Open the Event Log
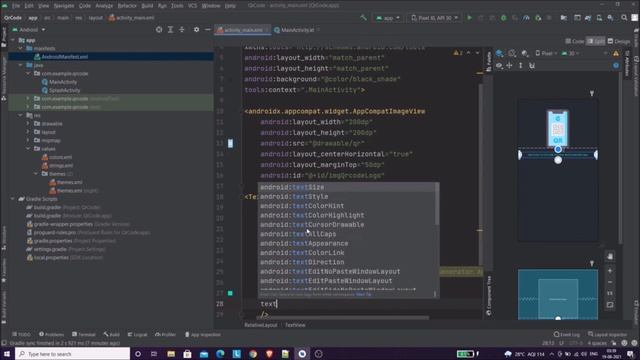The height and width of the screenshot is (360, 640). coord(567,334)
